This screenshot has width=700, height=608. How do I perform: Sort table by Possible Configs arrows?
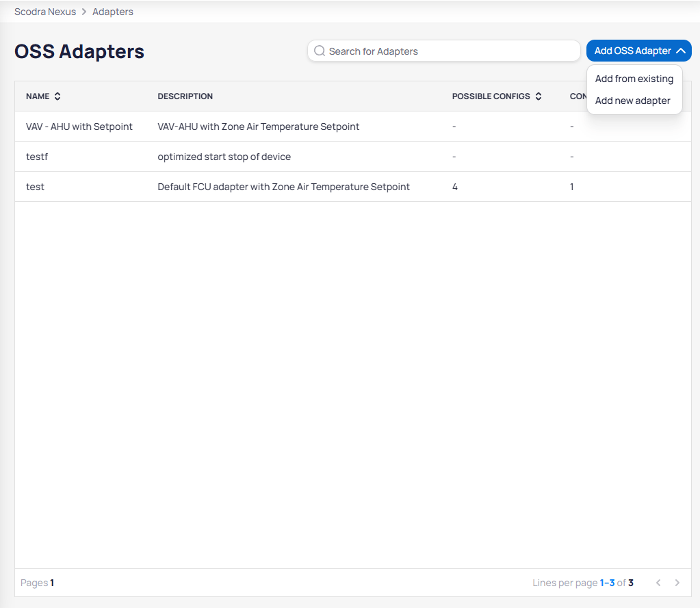coord(539,96)
